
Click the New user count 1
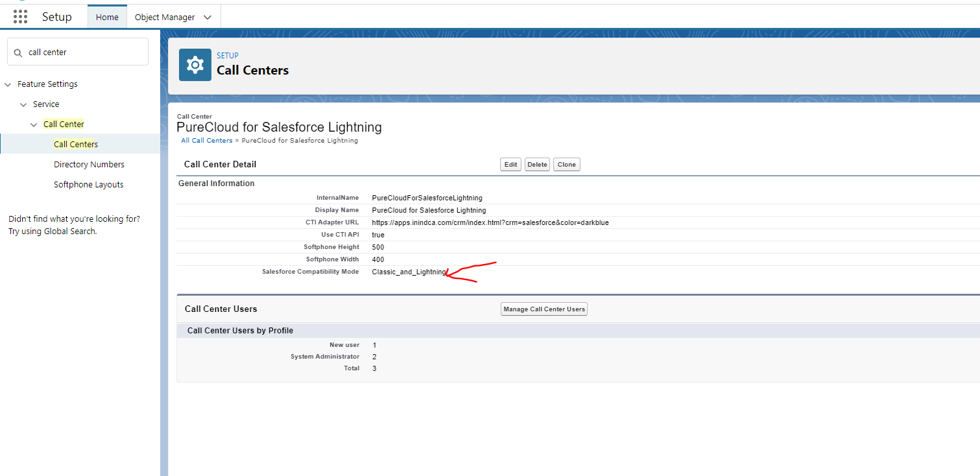tap(374, 345)
